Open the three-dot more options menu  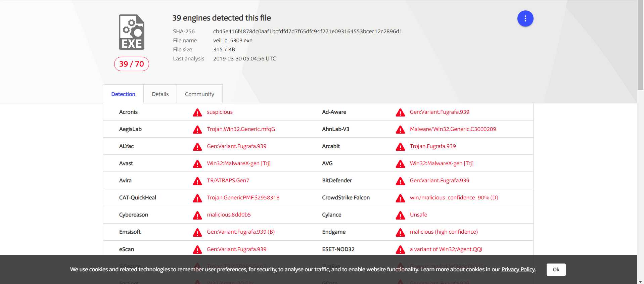525,18
